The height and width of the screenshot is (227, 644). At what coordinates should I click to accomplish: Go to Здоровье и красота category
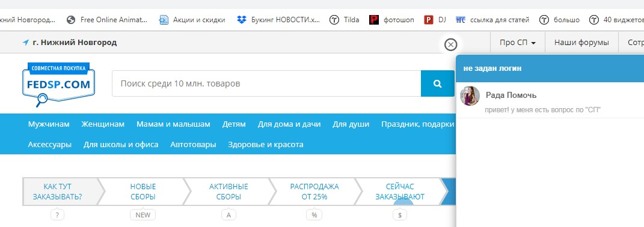tap(266, 145)
